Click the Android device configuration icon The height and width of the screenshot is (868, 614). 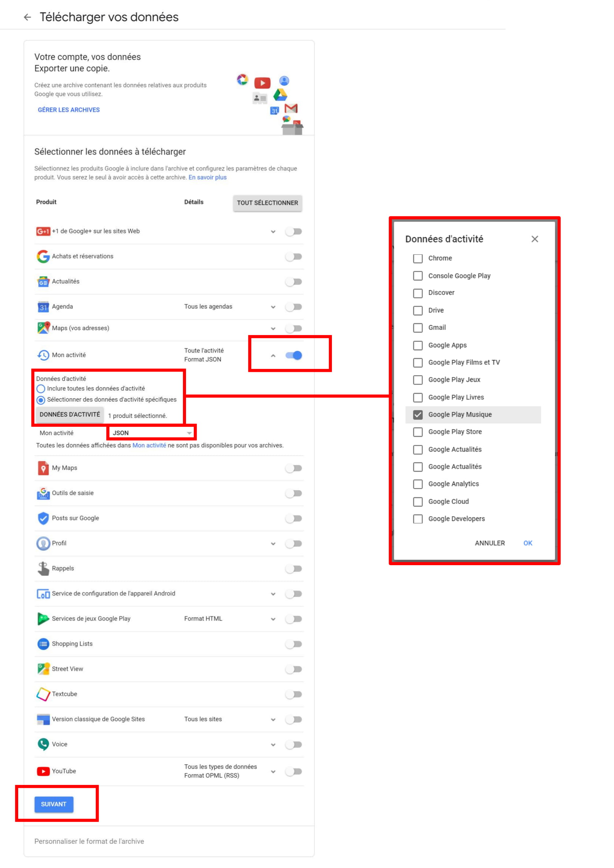[43, 594]
